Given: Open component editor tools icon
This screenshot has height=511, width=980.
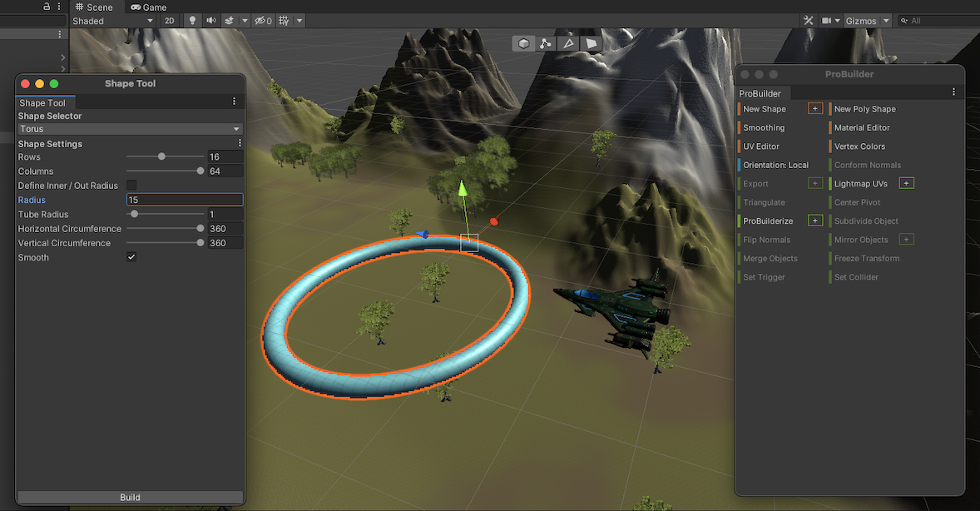Looking at the screenshot, I should click(808, 21).
